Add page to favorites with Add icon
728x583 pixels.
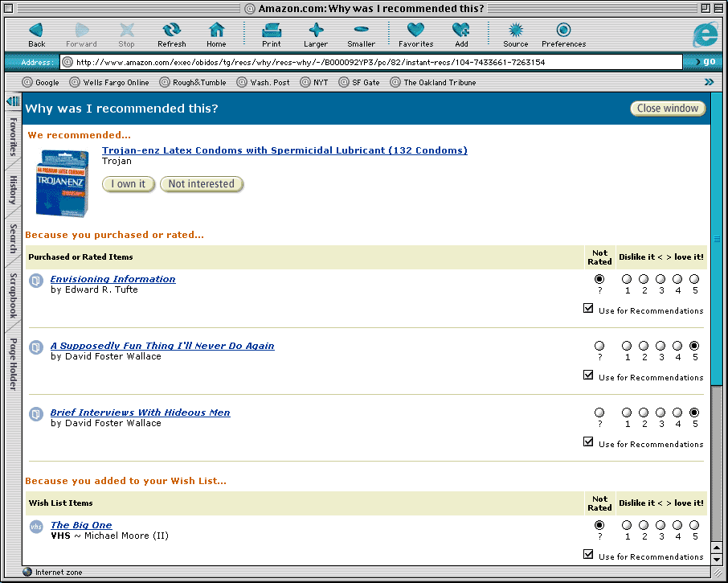coord(461,31)
